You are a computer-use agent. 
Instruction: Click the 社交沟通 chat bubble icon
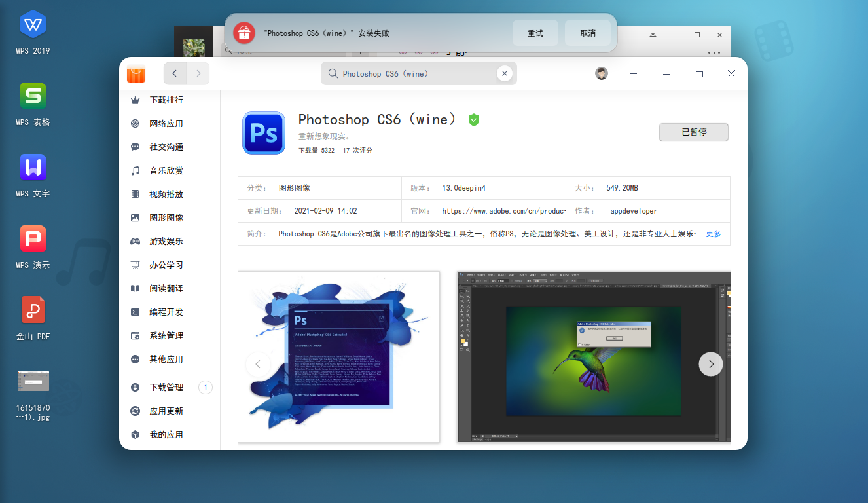pyautogui.click(x=136, y=147)
